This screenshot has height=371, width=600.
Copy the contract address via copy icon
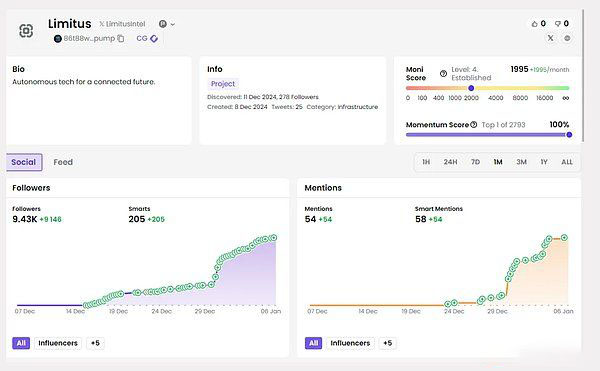coord(121,38)
